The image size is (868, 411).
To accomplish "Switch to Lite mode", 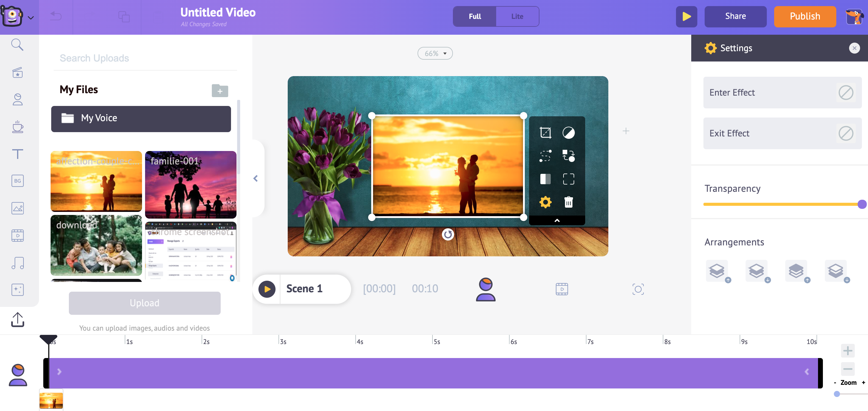I will tap(517, 16).
